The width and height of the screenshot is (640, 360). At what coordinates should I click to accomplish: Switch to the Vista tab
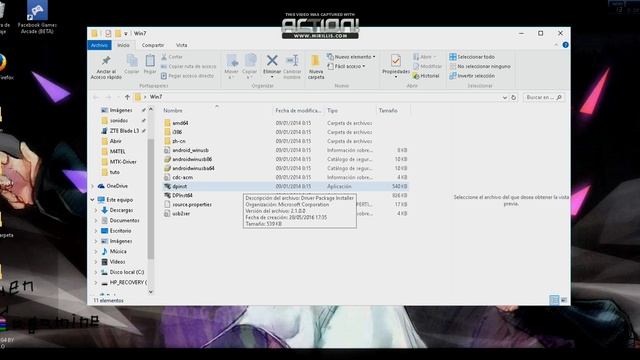click(x=182, y=45)
